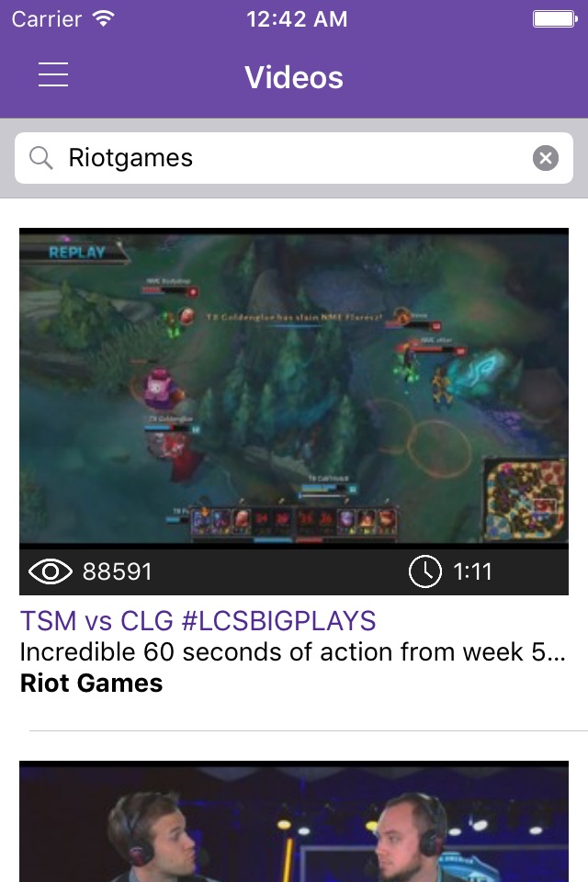Select the 1:11 duration label
This screenshot has height=882, width=588.
point(472,572)
